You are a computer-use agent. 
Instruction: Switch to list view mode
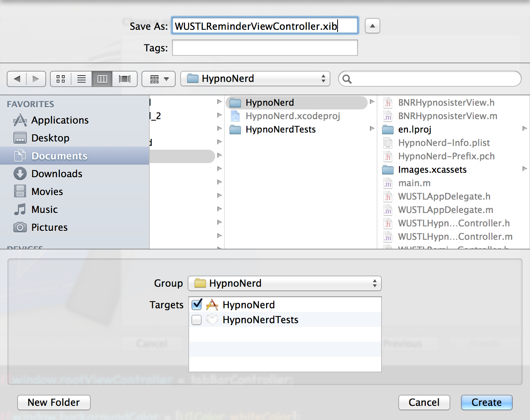click(82, 79)
